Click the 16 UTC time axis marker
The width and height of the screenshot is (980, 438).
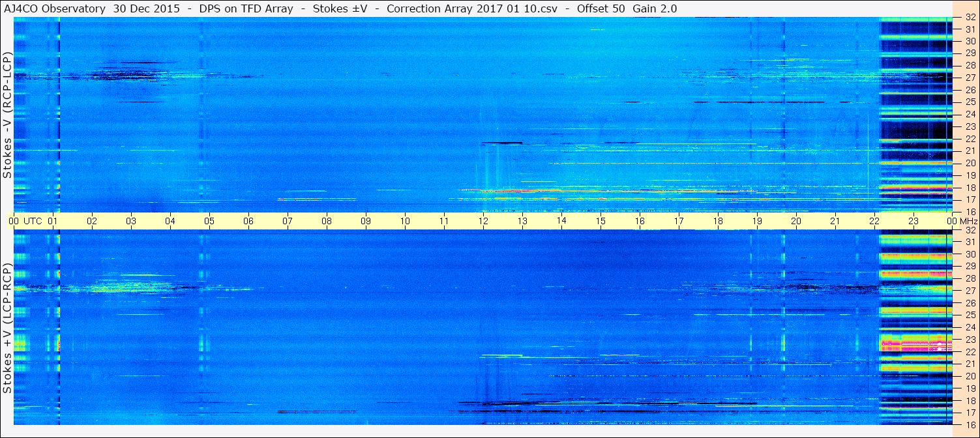coord(640,221)
